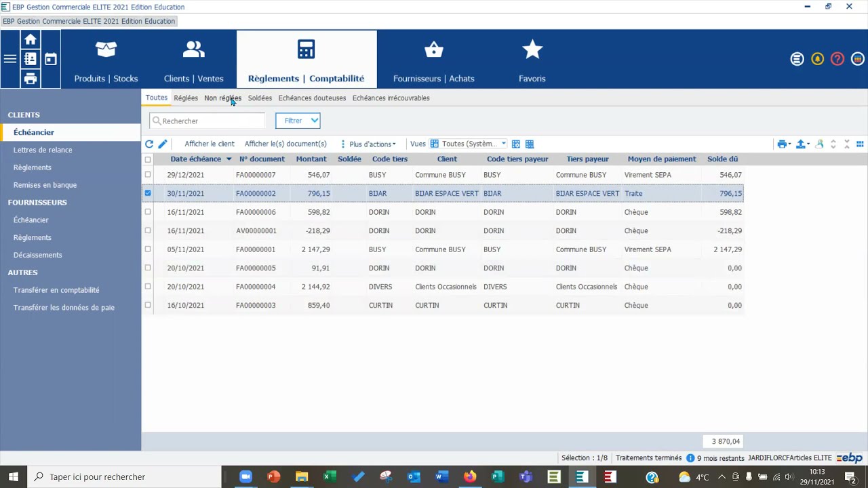Viewport: 868px width, 488px height.
Task: Open Décaissements under Fournisseurs
Action: tap(38, 255)
